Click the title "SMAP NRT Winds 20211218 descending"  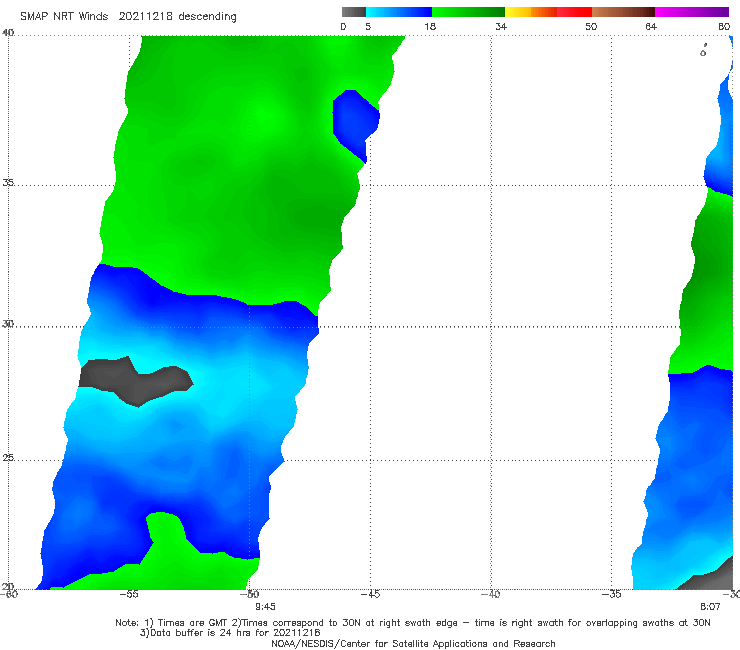tap(128, 16)
